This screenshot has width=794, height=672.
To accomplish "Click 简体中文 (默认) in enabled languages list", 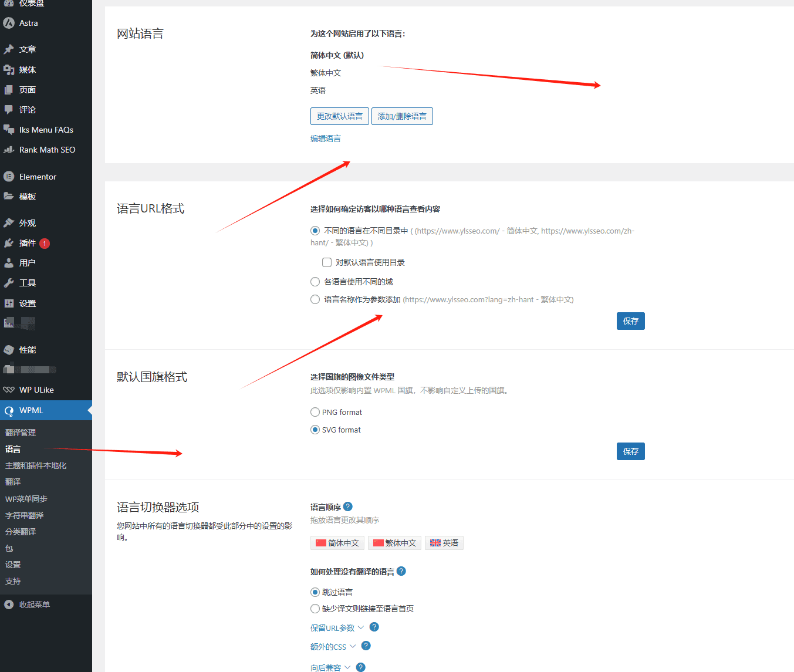I will (x=337, y=55).
